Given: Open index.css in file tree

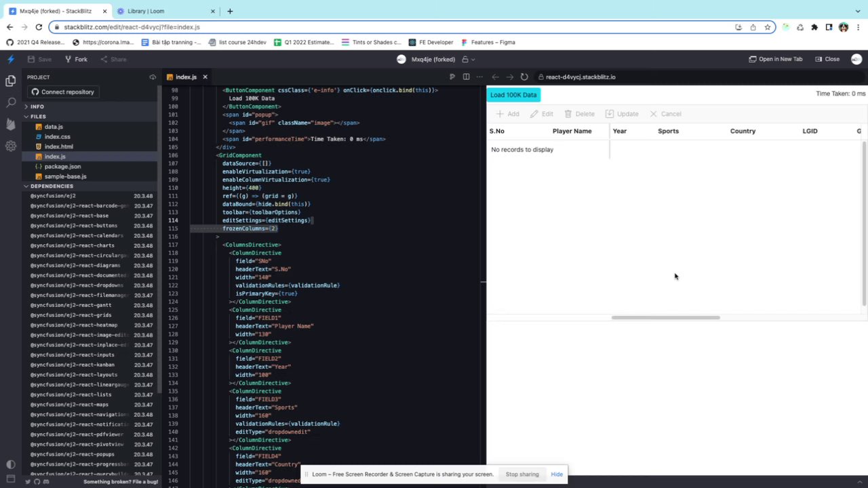Looking at the screenshot, I should tap(57, 137).
